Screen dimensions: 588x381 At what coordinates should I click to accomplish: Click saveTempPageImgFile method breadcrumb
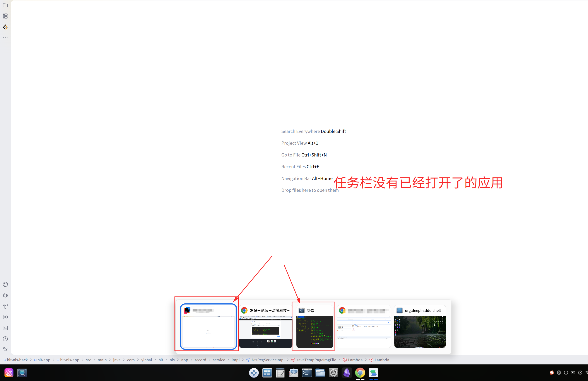316,360
